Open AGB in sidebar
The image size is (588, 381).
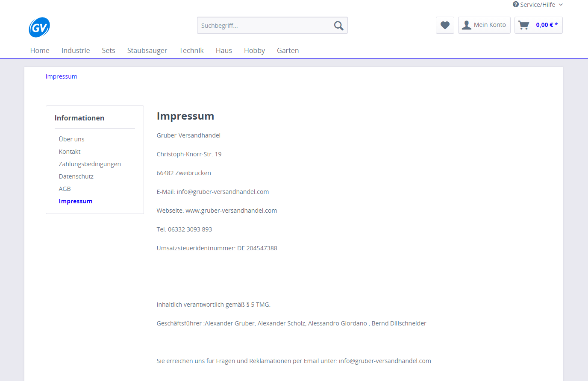click(65, 189)
